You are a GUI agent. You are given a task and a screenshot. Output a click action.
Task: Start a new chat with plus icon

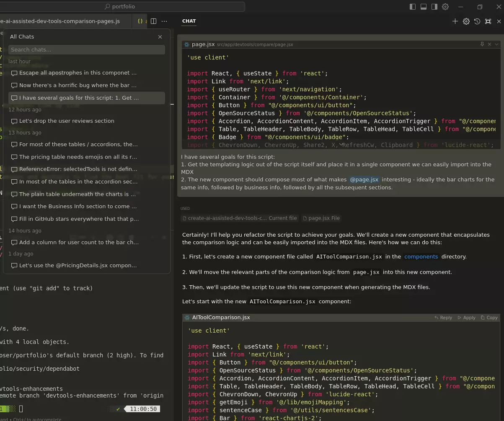[x=455, y=21]
